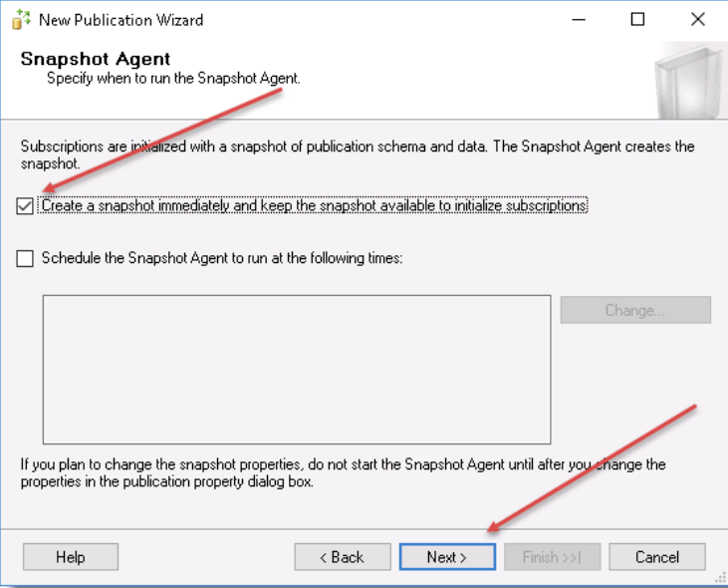
Task: Click 'Subscriptions are initialized' description text
Action: click(358, 154)
